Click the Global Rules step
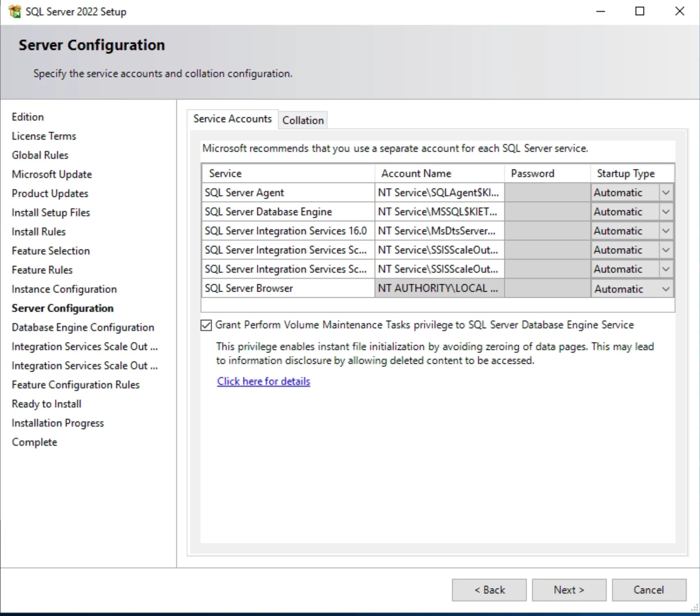 (x=40, y=155)
